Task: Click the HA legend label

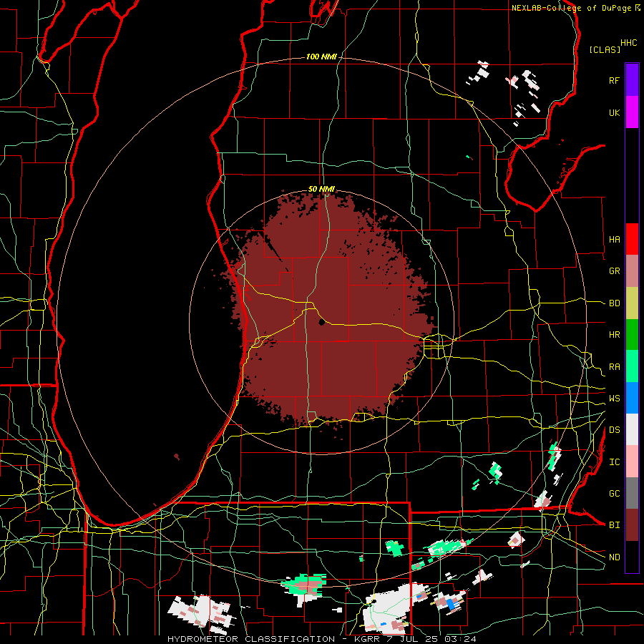Action: tap(614, 239)
